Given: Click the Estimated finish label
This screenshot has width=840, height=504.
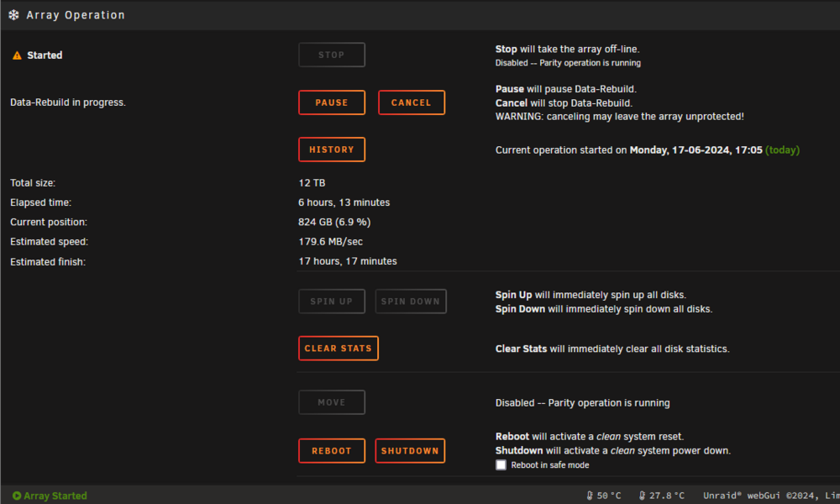Looking at the screenshot, I should (48, 262).
